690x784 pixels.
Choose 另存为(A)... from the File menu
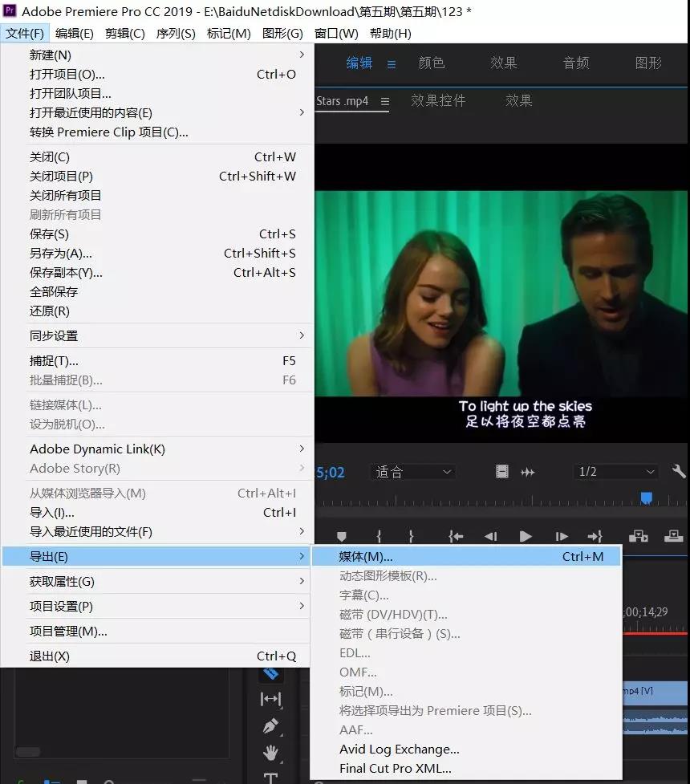(x=157, y=254)
